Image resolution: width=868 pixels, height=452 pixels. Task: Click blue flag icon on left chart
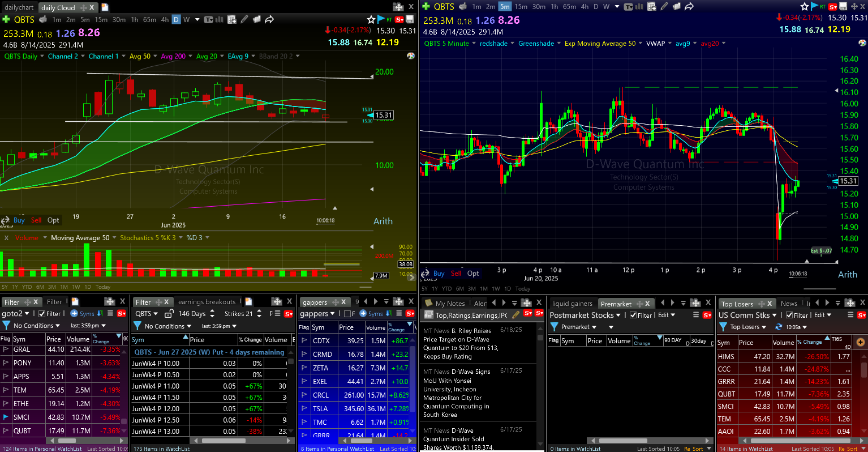pyautogui.click(x=381, y=19)
